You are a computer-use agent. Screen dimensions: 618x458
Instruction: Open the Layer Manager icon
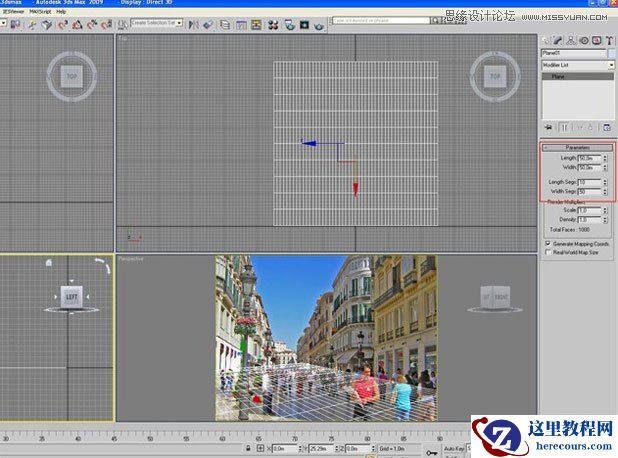pos(225,25)
